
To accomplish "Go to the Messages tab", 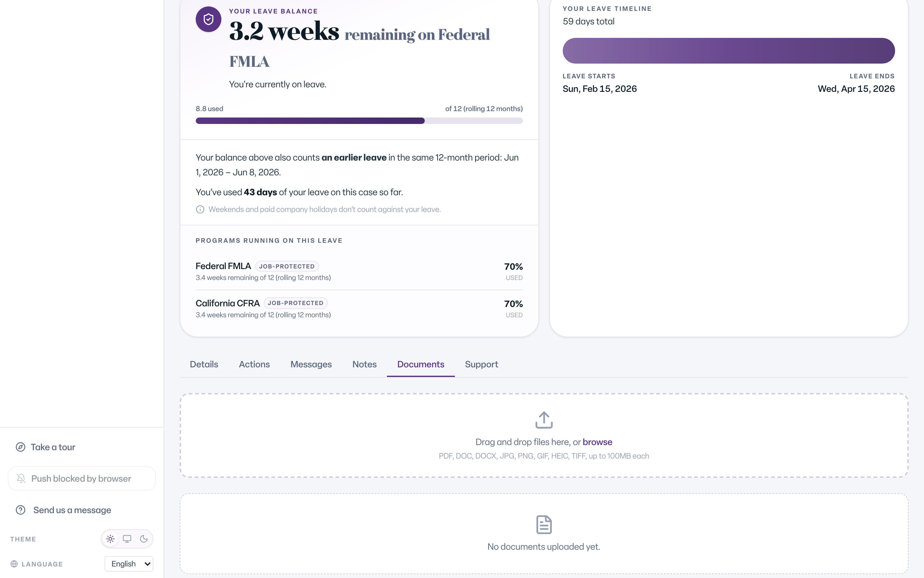I will 311,364.
